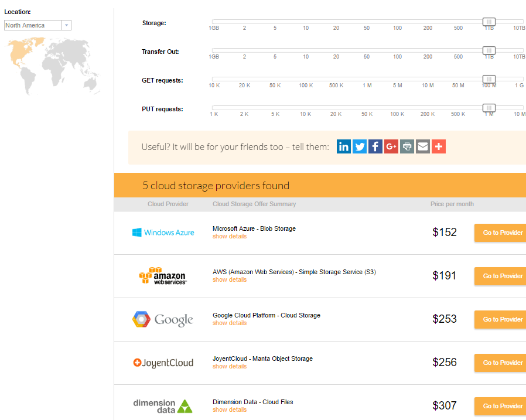Open the Location dropdown arrow
Screen dimensions: 526x420
[x=66, y=25]
